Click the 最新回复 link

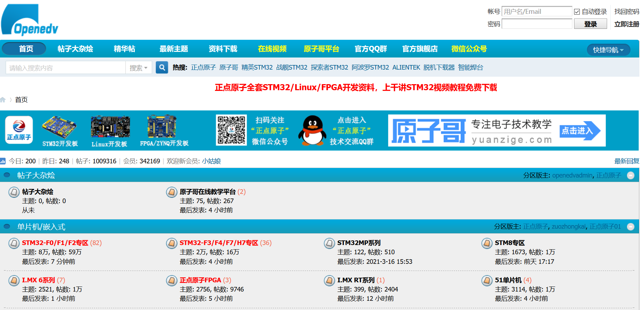[x=627, y=161]
